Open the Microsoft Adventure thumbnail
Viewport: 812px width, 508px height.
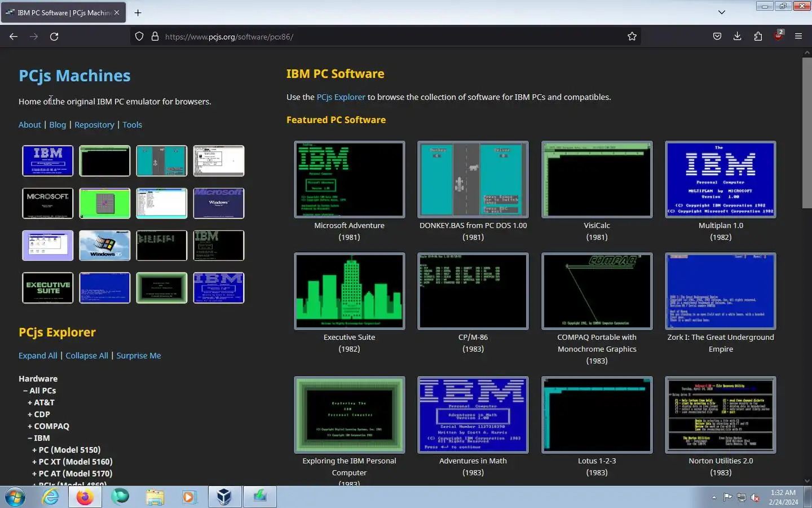coord(350,179)
